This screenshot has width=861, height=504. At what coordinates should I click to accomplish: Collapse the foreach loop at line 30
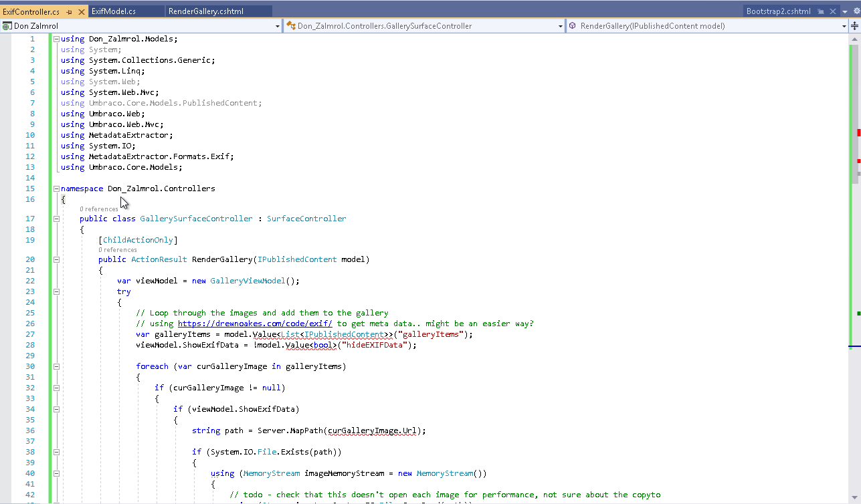(x=56, y=366)
